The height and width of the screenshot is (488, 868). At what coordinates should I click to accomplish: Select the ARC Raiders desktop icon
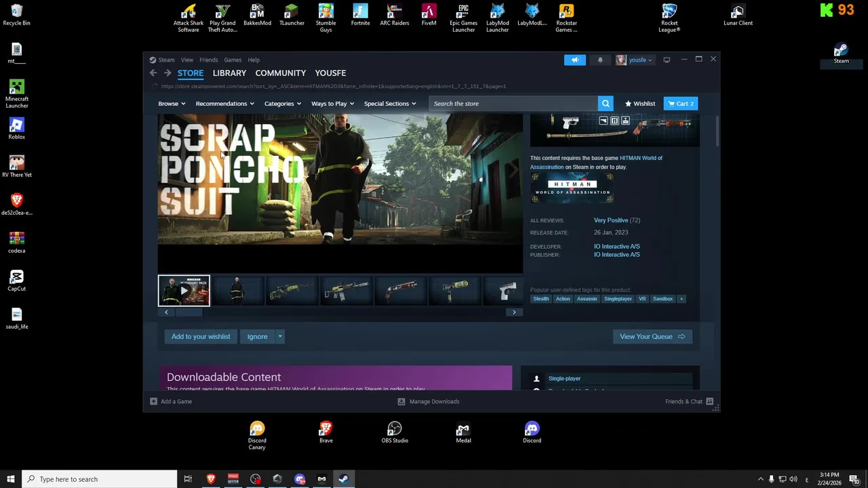point(395,16)
